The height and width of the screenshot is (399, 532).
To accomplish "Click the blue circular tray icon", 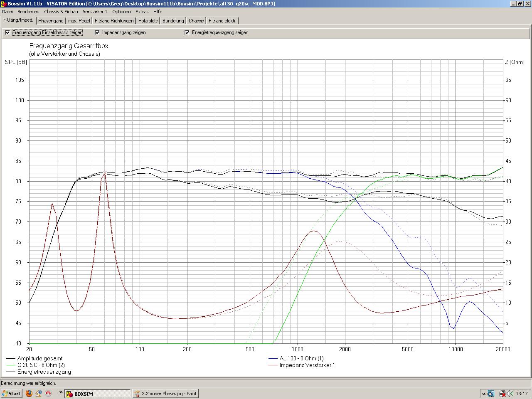I will point(491,394).
